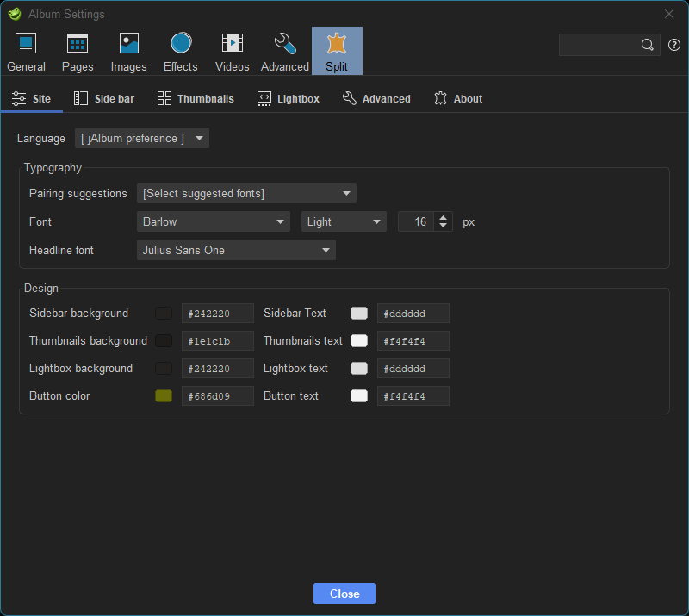Viewport: 689px width, 616px height.
Task: Open the General settings section
Action: click(x=26, y=51)
